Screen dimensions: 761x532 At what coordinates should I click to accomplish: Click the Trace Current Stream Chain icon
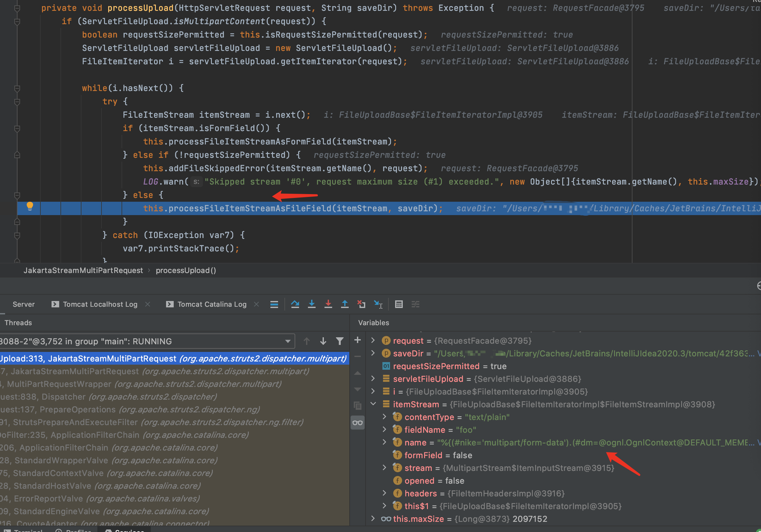[415, 304]
